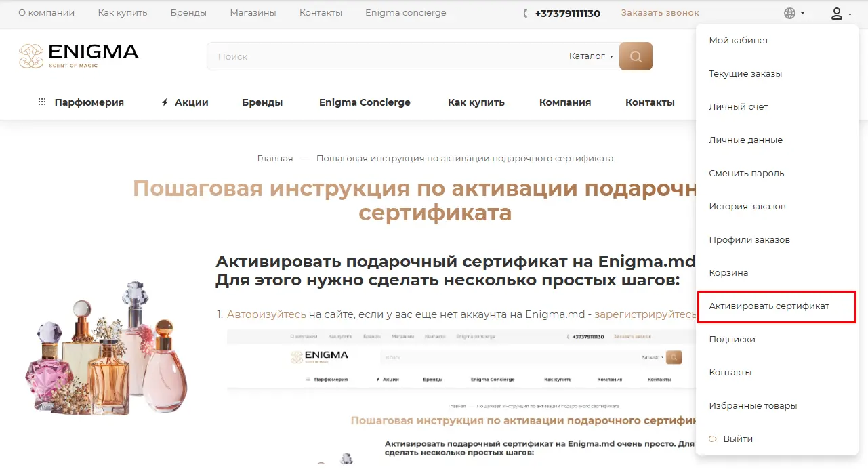Viewport: 868px width, 469px height.
Task: Click the page title heading text
Action: pyautogui.click(x=415, y=200)
